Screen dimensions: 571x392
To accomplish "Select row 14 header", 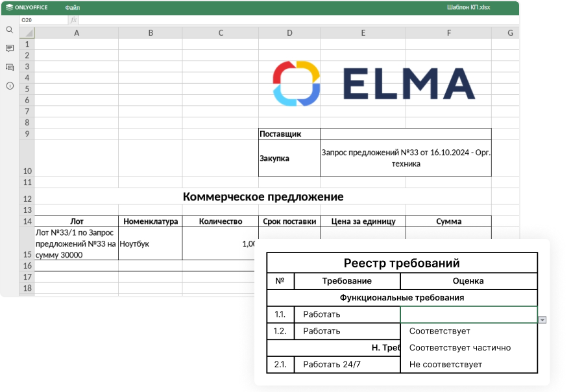I will [27, 221].
